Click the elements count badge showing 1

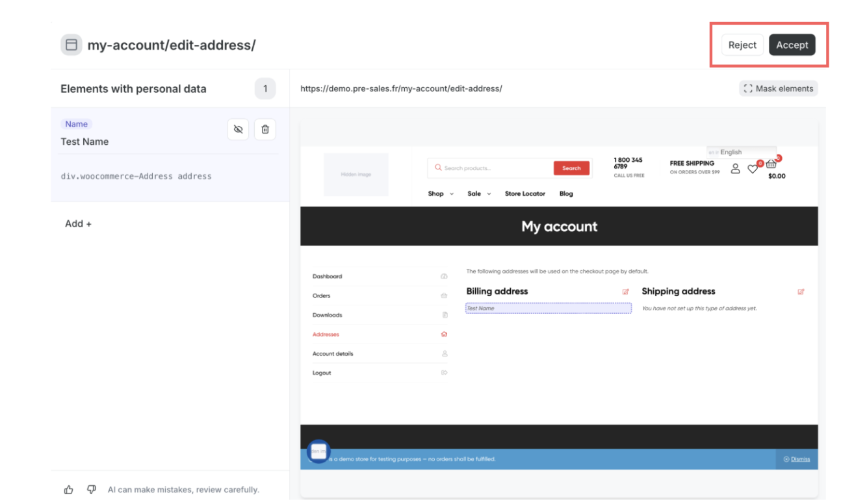265,89
